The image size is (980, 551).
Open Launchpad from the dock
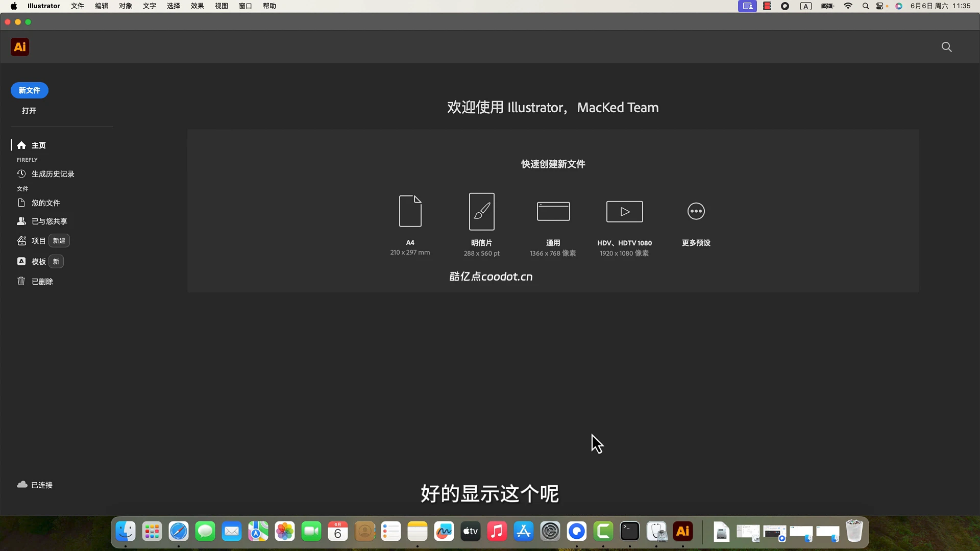pos(152,532)
